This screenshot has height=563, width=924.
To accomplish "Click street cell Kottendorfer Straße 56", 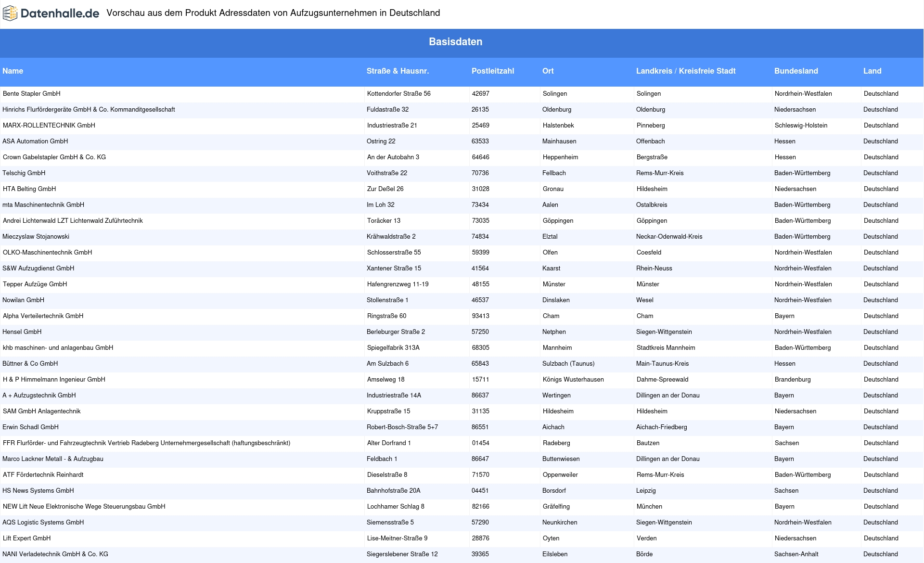I will (x=399, y=94).
